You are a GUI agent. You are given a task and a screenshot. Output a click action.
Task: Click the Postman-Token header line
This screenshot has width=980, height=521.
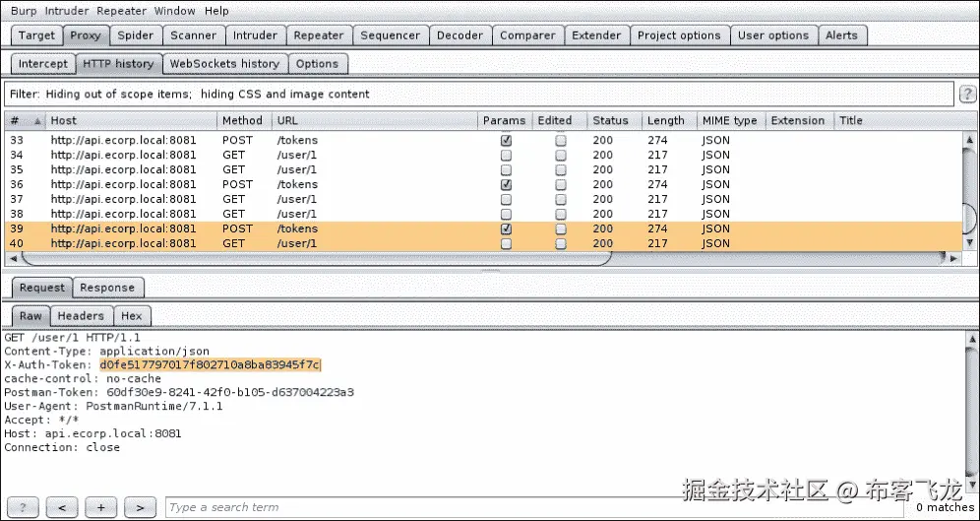coord(179,392)
